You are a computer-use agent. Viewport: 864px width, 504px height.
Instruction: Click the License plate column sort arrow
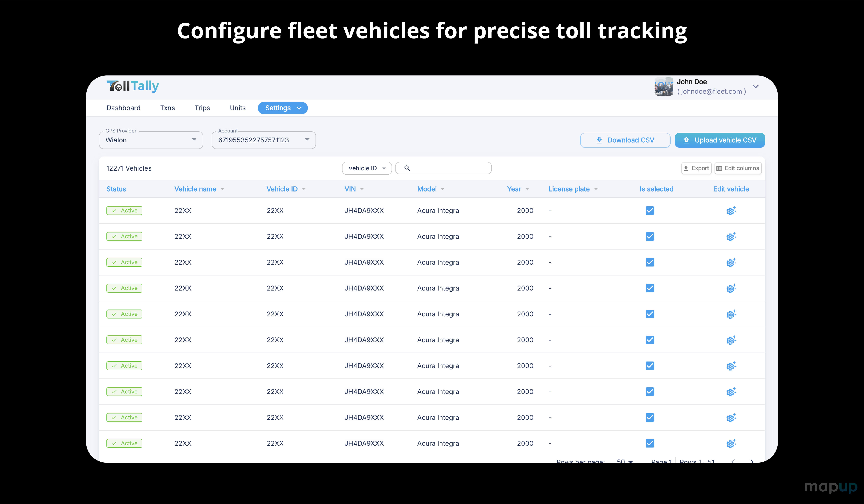[x=596, y=189]
